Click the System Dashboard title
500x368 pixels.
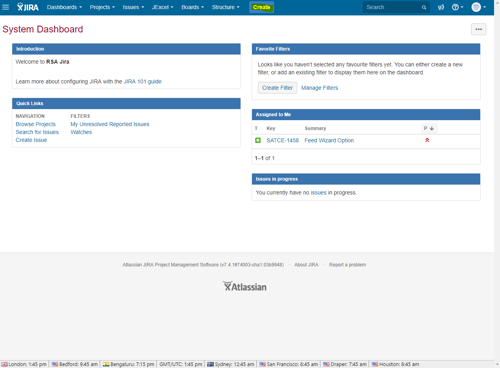click(x=43, y=29)
